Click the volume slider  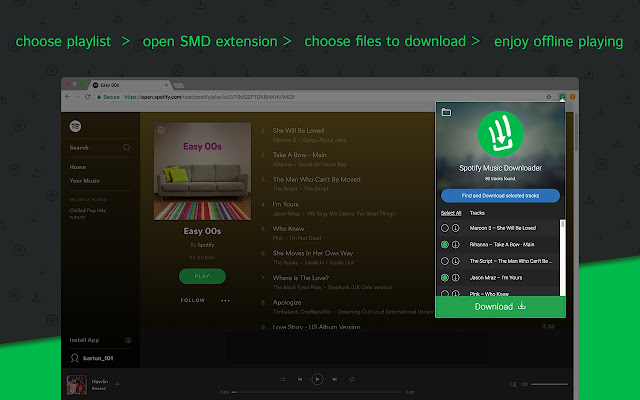point(549,384)
